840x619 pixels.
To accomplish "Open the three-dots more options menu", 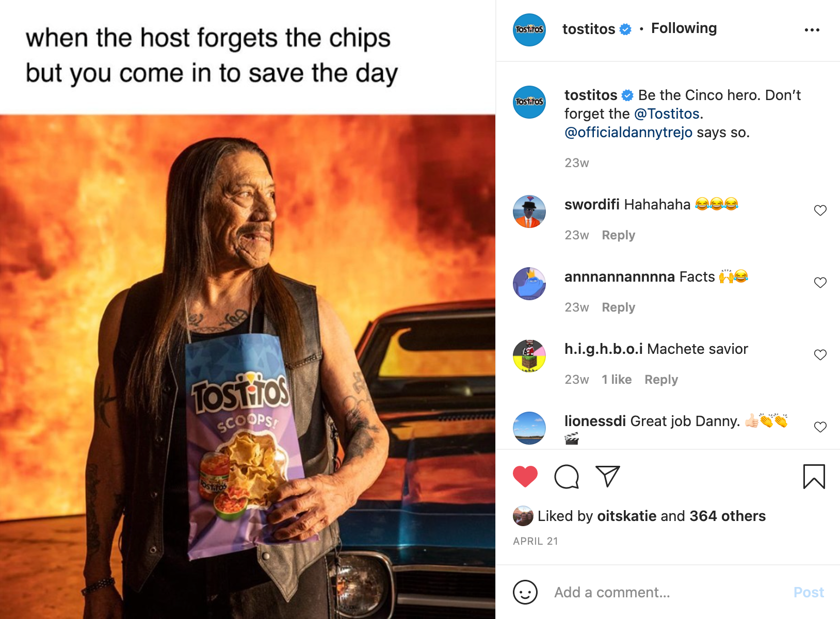I will pos(812,30).
